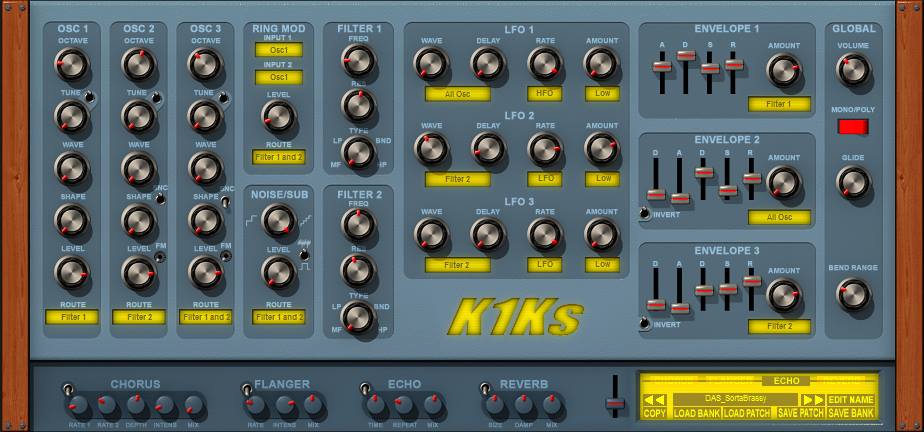Toggle the Chorus on/off switch
Viewport: 924px width, 432px height.
68,389
